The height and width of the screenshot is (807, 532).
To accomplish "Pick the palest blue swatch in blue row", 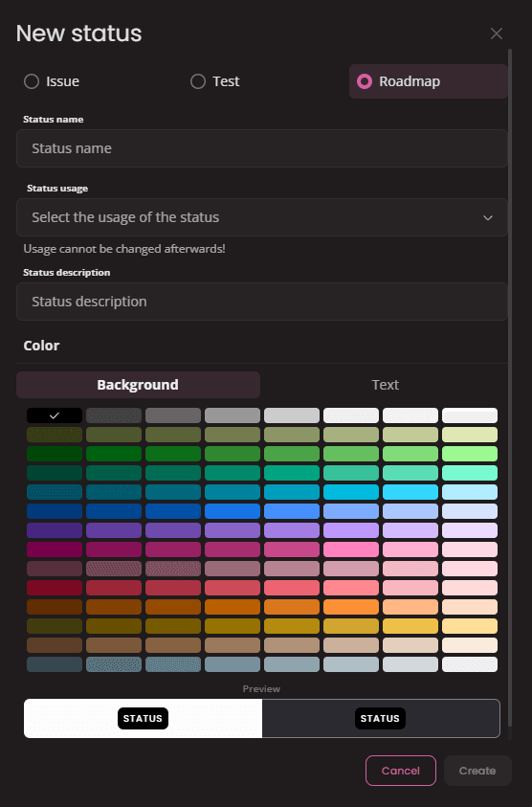I will [470, 511].
